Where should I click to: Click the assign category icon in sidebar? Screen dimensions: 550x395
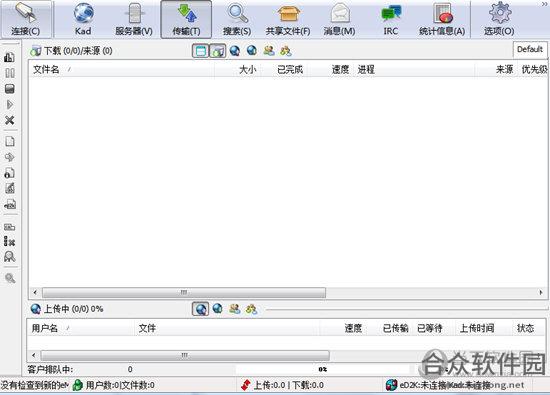click(9, 227)
